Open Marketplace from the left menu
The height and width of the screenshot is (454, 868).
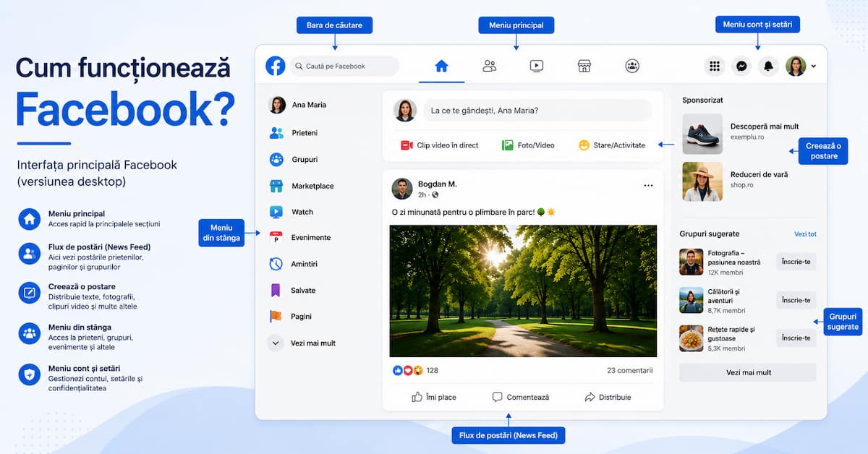click(x=301, y=186)
